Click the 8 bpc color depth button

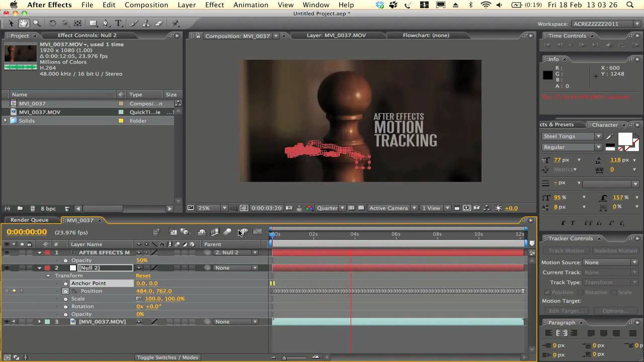click(x=48, y=209)
